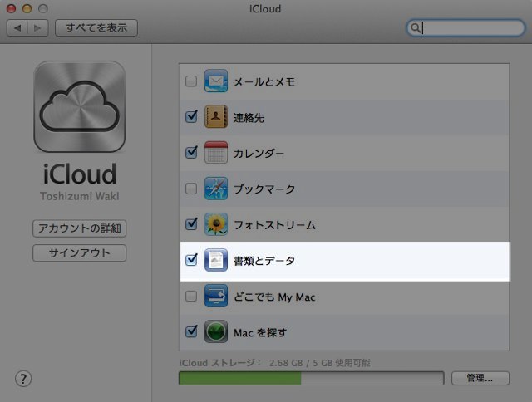Close the iCloud window with red button

pyautogui.click(x=11, y=8)
